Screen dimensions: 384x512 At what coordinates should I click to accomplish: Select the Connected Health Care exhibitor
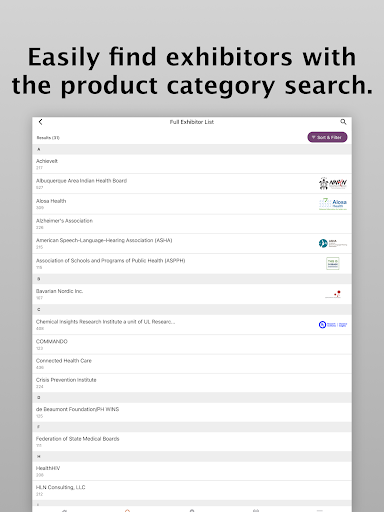click(192, 364)
